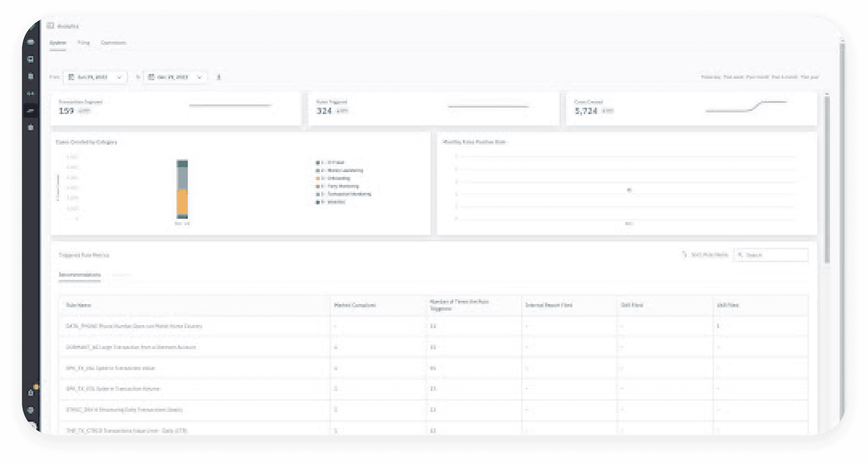868x463 pixels.
Task: Open notifications bell with the orange badge
Action: click(31, 393)
